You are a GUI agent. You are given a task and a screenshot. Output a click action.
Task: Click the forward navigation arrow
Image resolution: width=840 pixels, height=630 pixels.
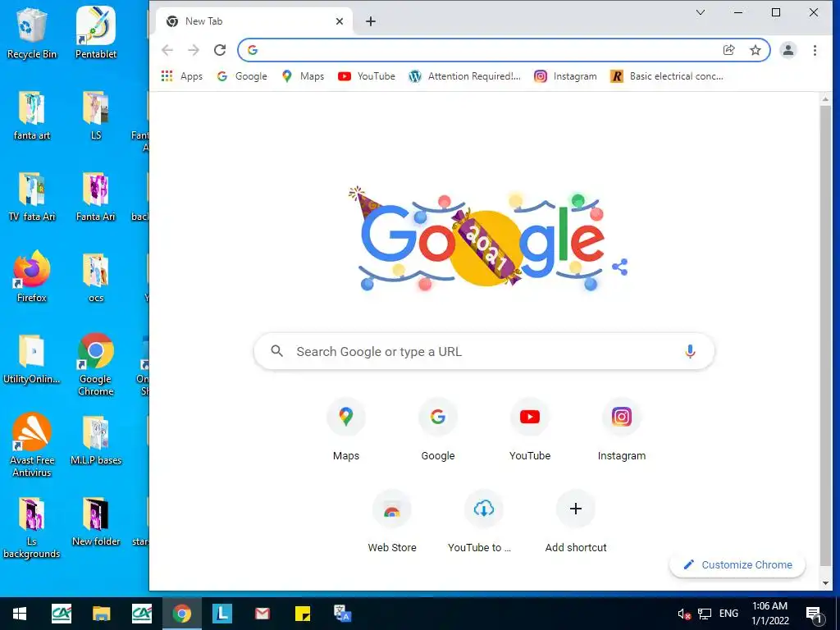pos(194,50)
